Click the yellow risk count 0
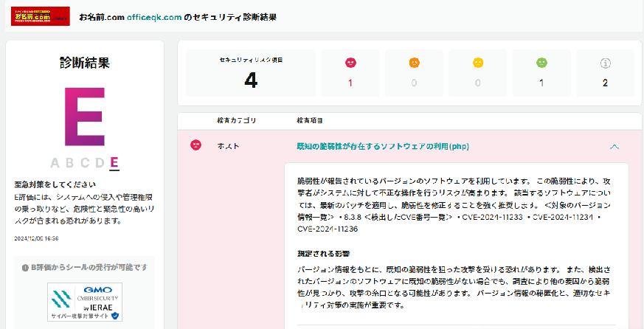The image size is (644, 329). click(x=478, y=83)
